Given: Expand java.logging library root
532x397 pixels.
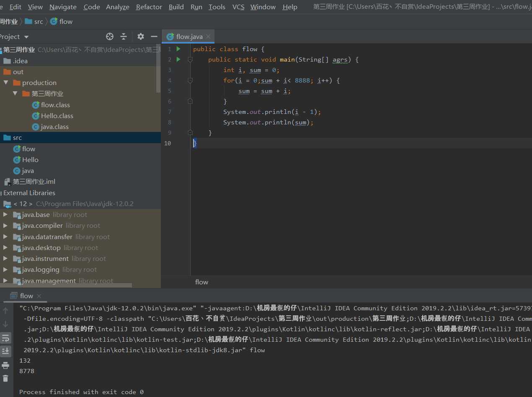Looking at the screenshot, I should pyautogui.click(x=5, y=269).
